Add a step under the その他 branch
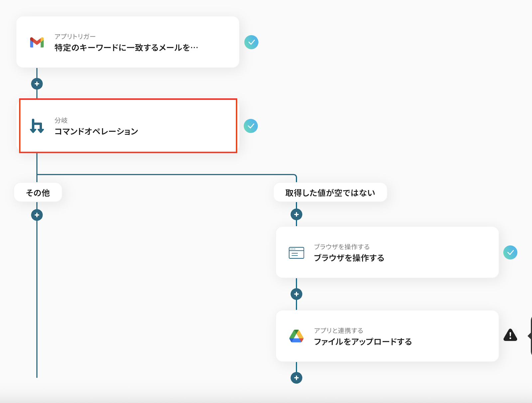532x403 pixels. click(x=37, y=215)
